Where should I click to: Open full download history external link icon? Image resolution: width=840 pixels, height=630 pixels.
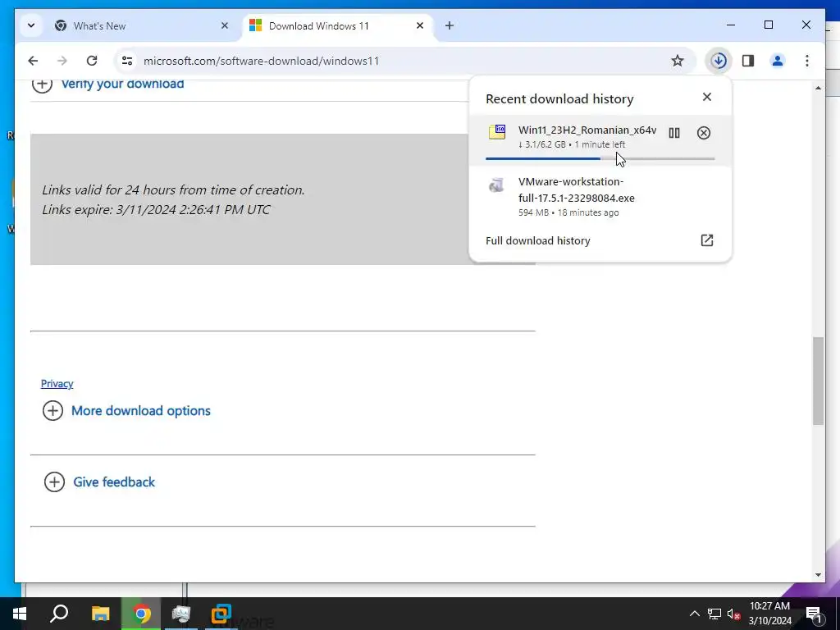(x=706, y=240)
